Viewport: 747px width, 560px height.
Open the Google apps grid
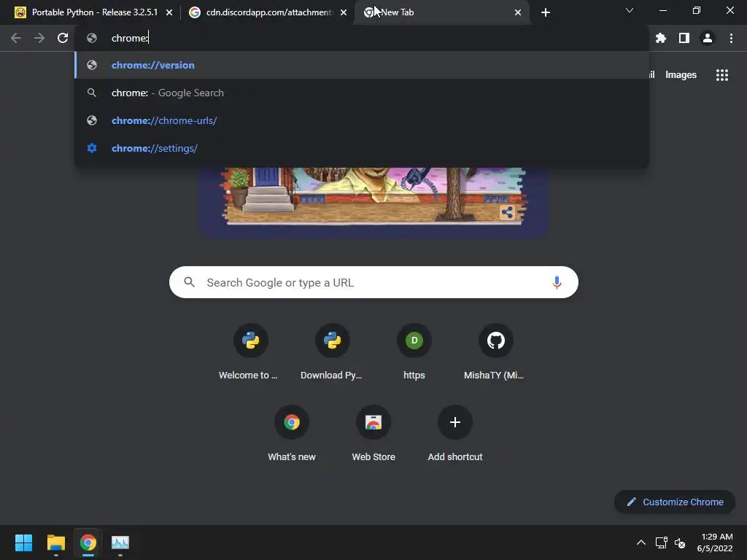point(722,75)
